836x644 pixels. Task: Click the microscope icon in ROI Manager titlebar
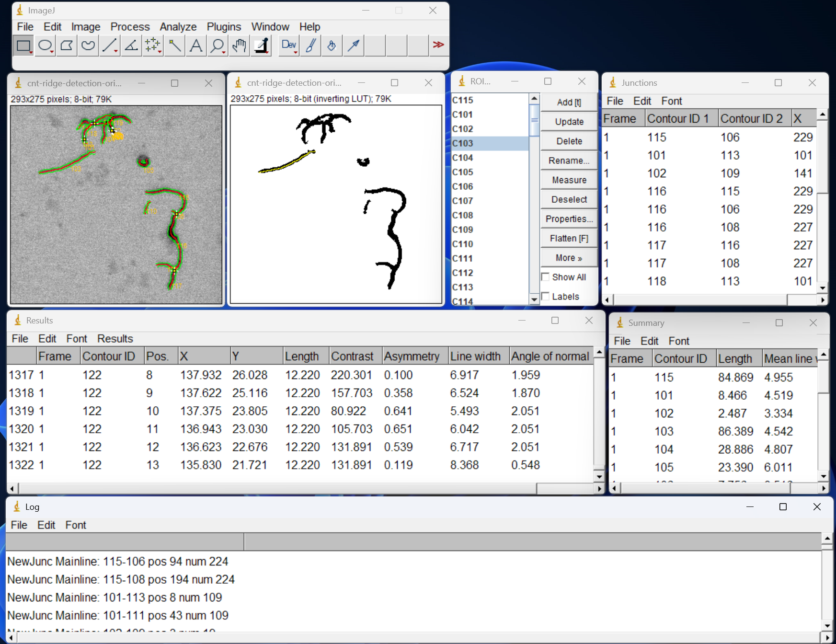coord(462,81)
